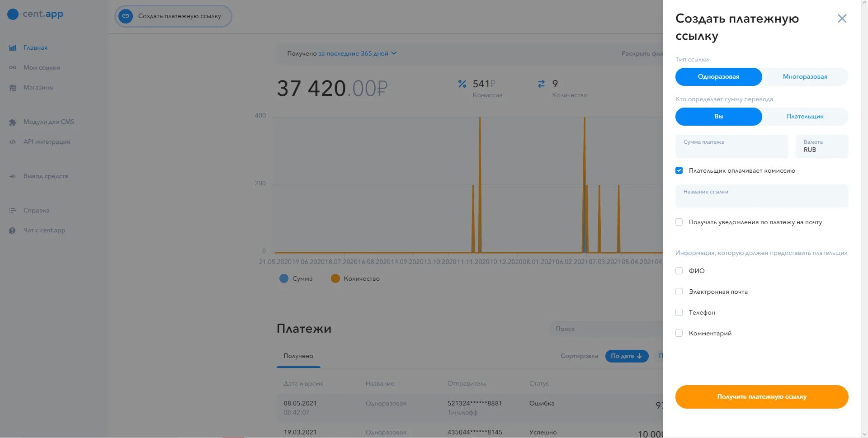Click the Справка list icon
This screenshot has height=438, width=868.
(x=13, y=211)
